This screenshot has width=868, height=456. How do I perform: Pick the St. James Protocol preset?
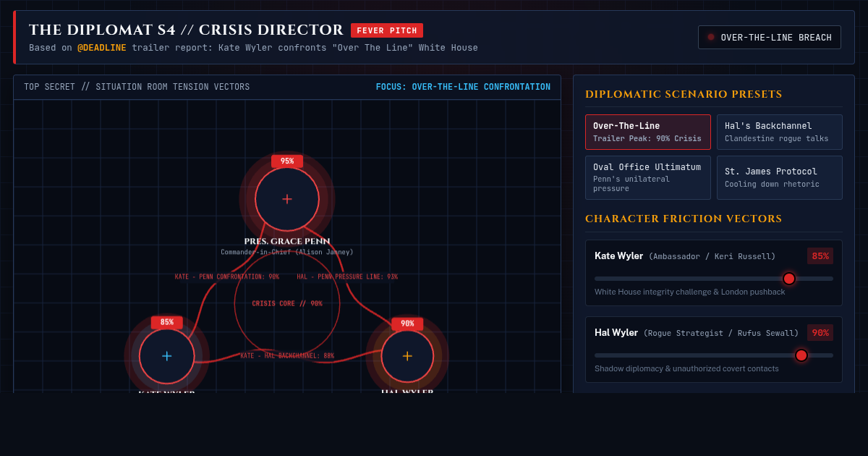[780, 177]
